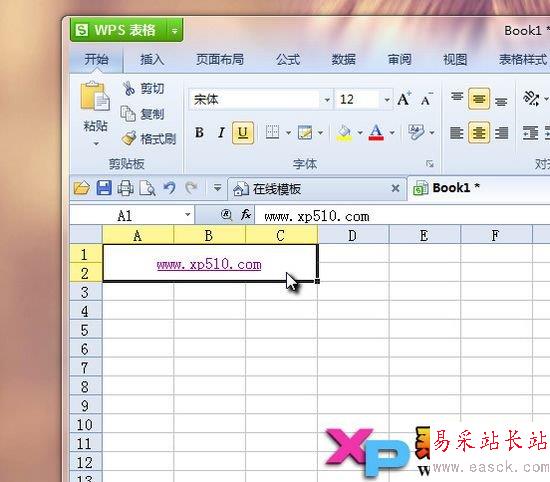Screen dimensions: 550x482
Task: Click the select-all corner box
Action: pyautogui.click(x=86, y=235)
